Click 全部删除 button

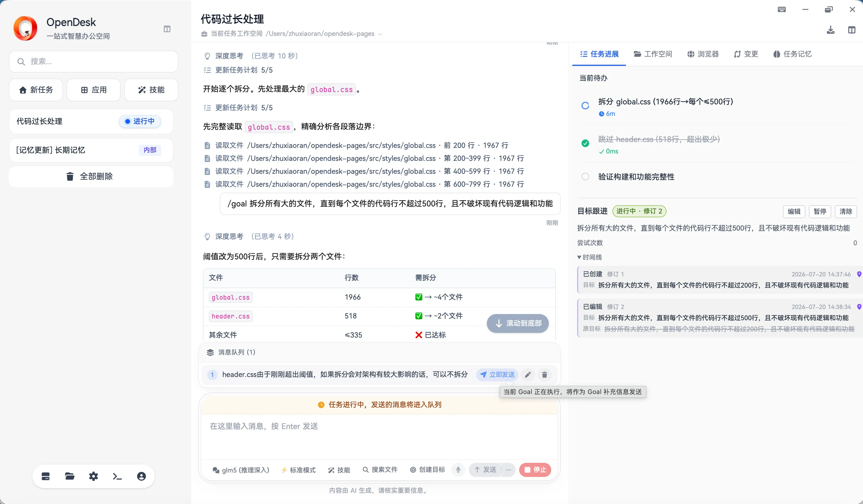coord(91,177)
